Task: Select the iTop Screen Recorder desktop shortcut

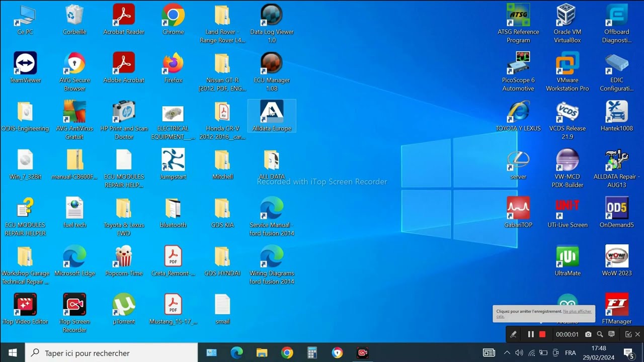Action: [x=74, y=313]
